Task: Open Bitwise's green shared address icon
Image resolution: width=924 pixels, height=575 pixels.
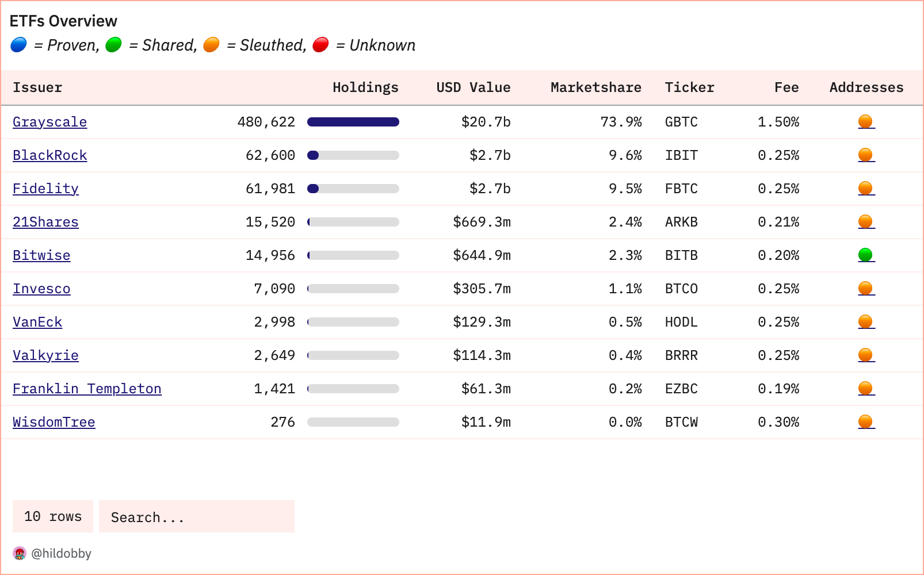Action: point(866,255)
